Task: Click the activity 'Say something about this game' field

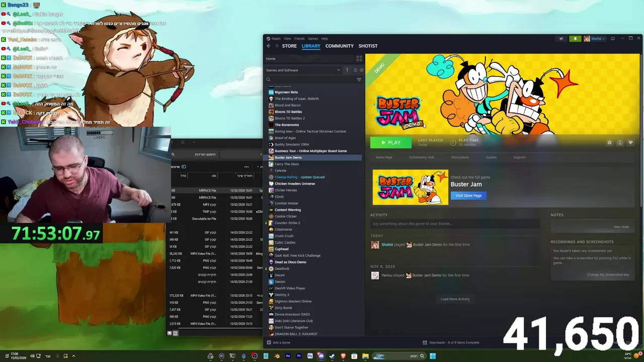Action: [455, 224]
